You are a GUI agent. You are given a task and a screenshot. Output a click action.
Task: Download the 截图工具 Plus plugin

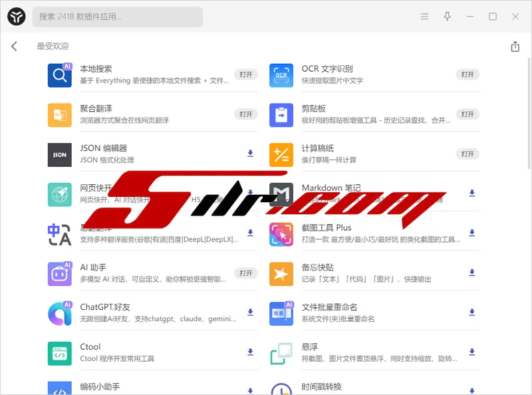pos(471,233)
